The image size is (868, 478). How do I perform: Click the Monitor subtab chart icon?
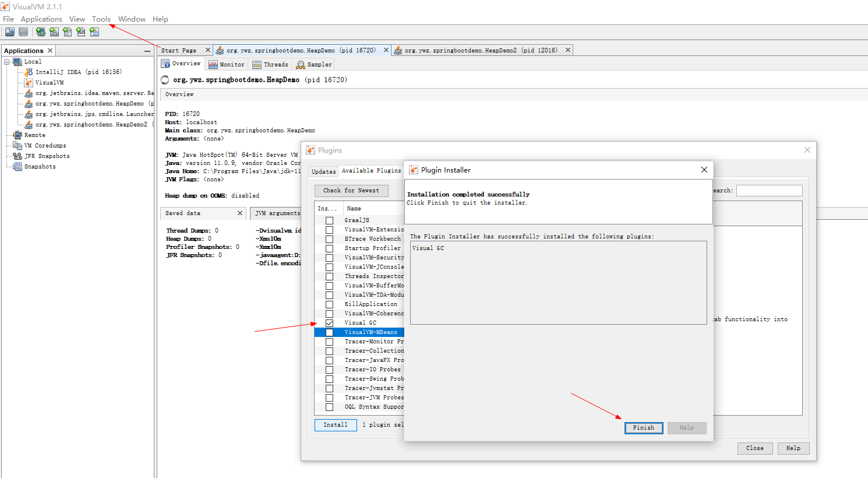click(x=213, y=65)
